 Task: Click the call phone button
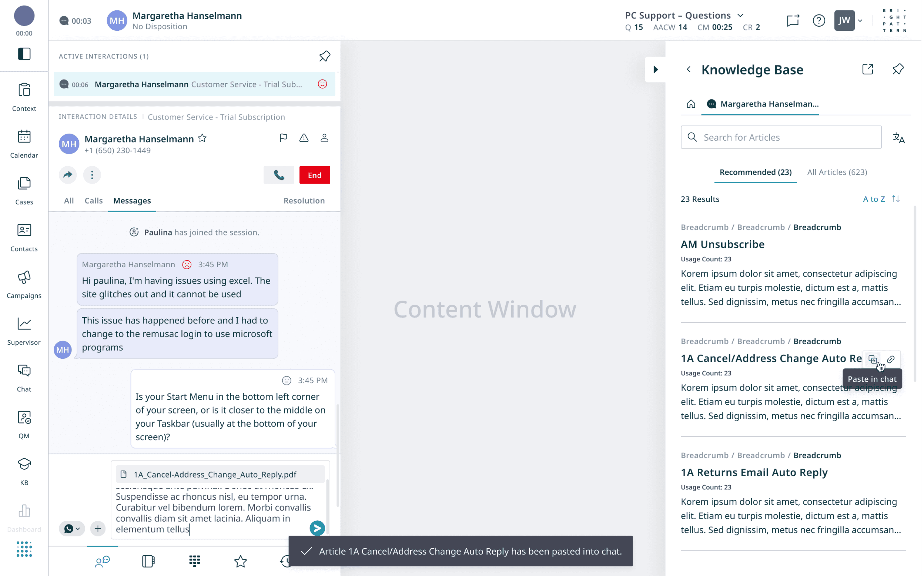pos(278,175)
